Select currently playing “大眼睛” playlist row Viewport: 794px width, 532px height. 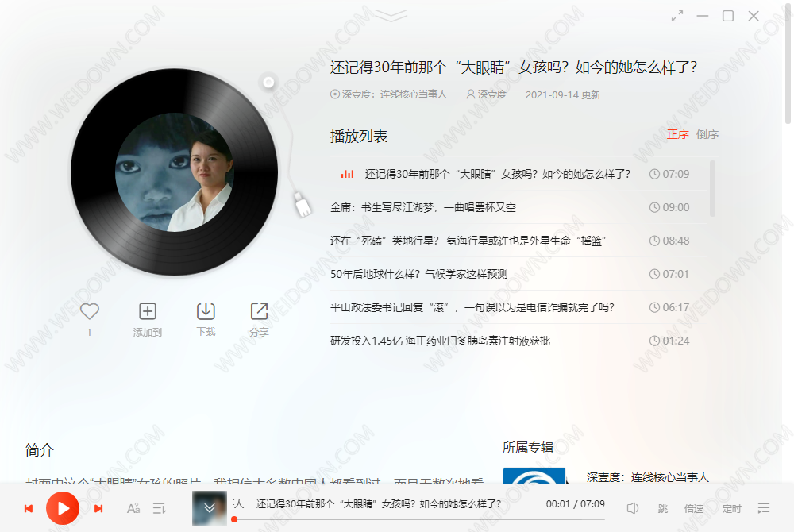point(518,174)
